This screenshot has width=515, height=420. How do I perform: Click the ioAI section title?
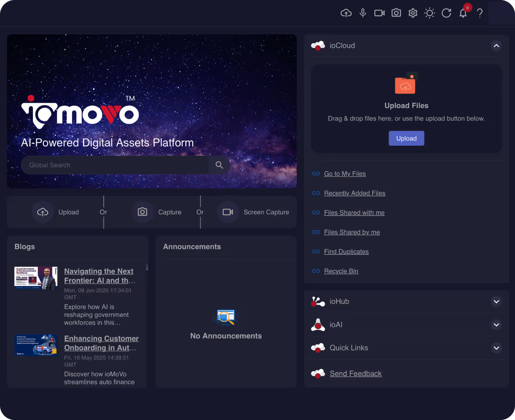(x=336, y=325)
